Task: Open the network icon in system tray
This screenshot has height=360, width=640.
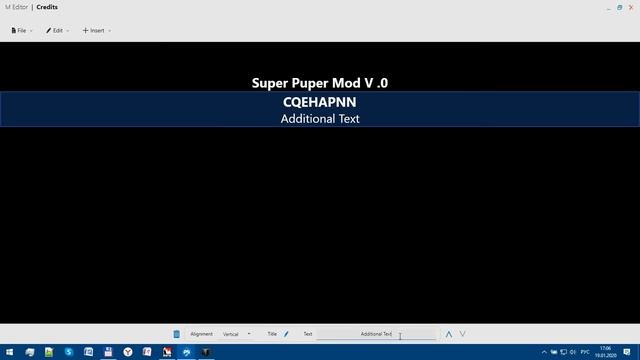Action: 564,352
